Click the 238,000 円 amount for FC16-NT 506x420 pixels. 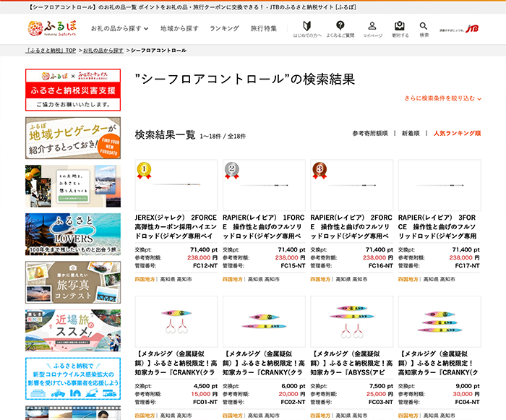coord(378,257)
